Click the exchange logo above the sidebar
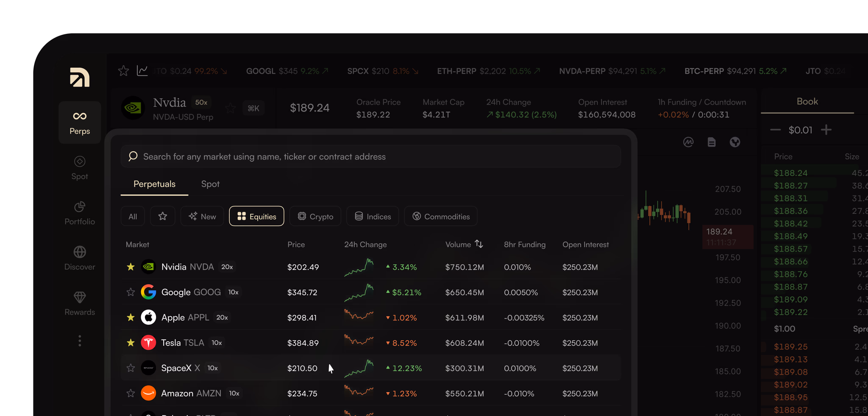The image size is (868, 416). pos(80,77)
